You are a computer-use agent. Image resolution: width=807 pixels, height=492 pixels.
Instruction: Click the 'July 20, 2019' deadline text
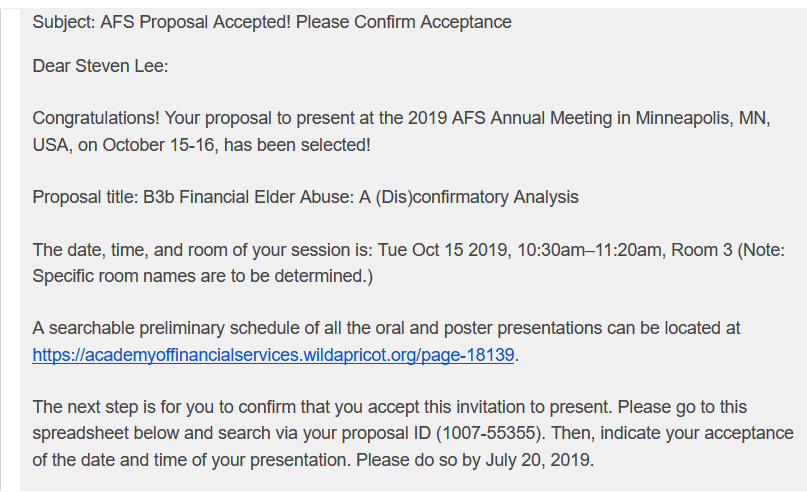(x=539, y=460)
